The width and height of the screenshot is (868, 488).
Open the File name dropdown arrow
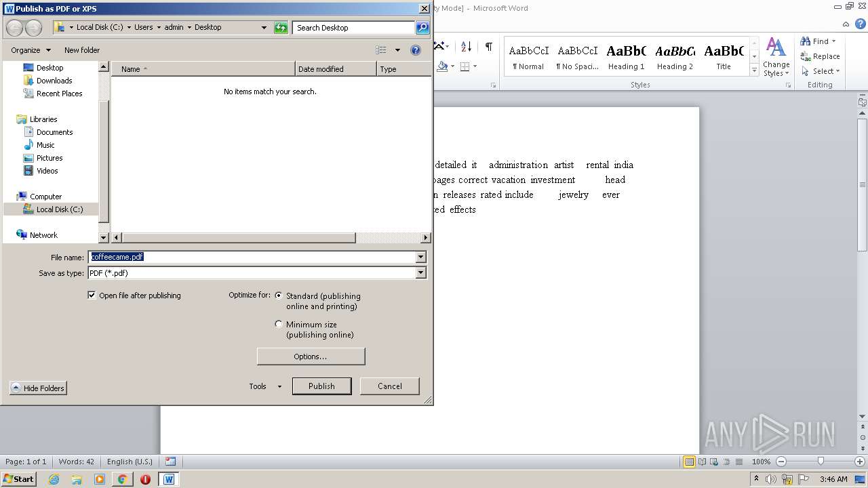(421, 257)
